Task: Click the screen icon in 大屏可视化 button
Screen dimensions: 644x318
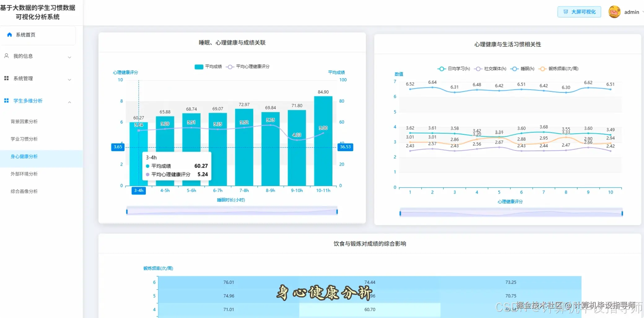Action: (566, 12)
